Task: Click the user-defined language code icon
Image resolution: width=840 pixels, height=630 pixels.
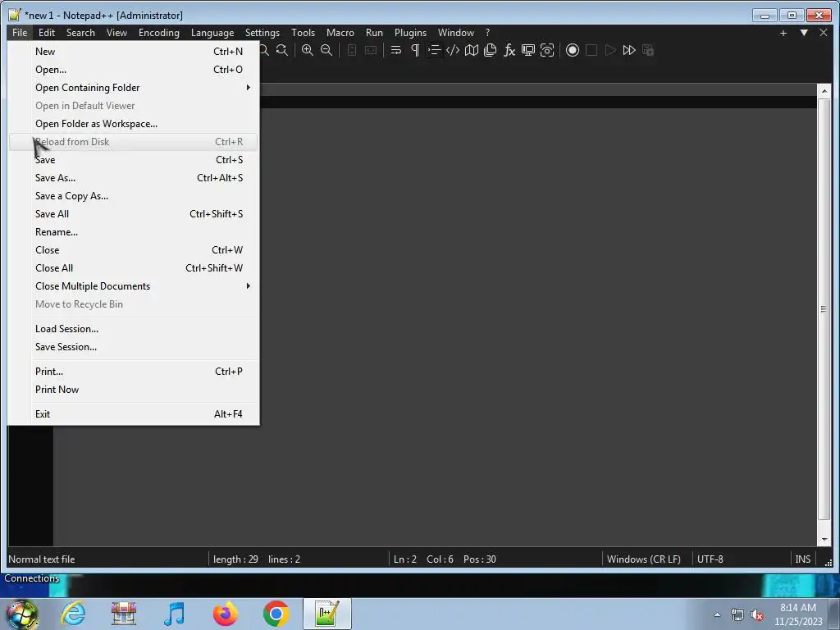Action: tap(453, 50)
